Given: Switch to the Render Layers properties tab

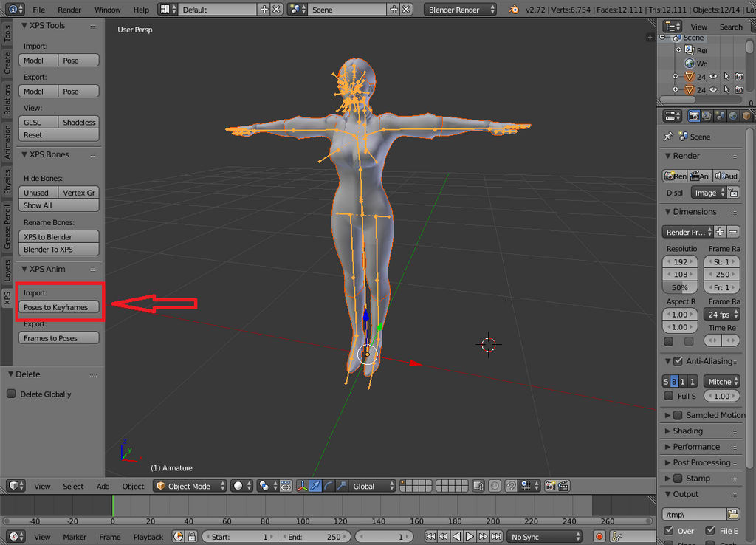Looking at the screenshot, I should tap(707, 116).
